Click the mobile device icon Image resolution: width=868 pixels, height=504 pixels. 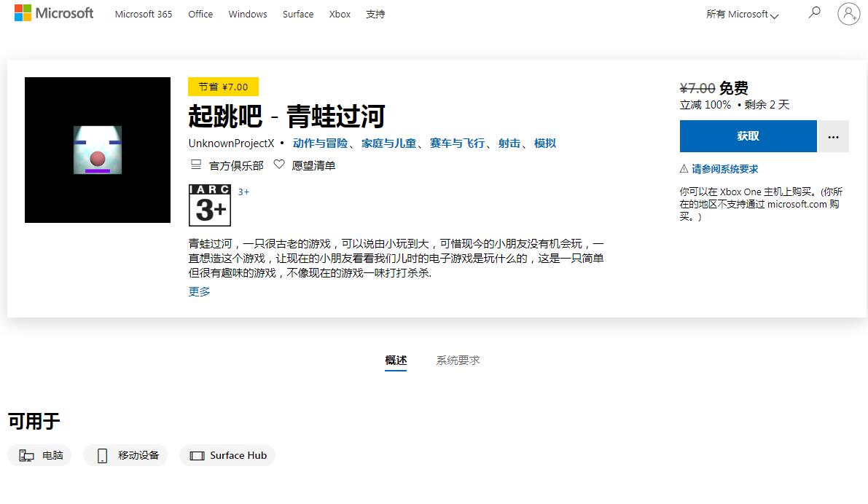(x=103, y=455)
